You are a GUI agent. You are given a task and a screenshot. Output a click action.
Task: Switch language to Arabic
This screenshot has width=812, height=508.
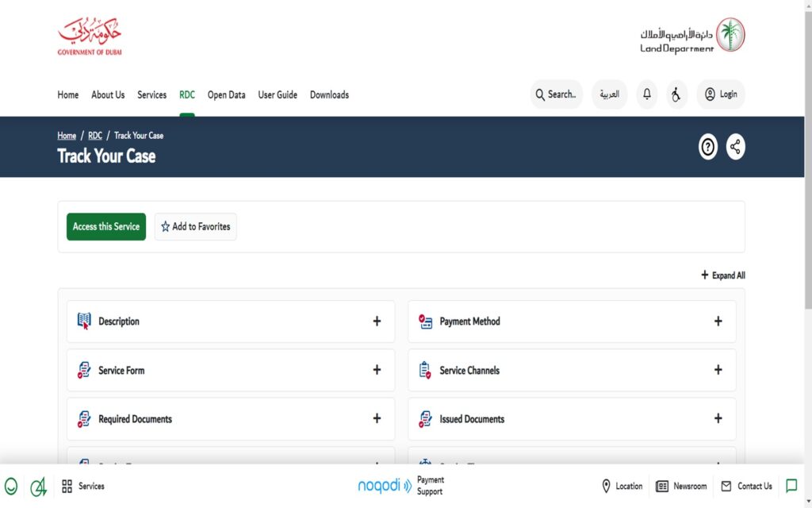pyautogui.click(x=609, y=94)
